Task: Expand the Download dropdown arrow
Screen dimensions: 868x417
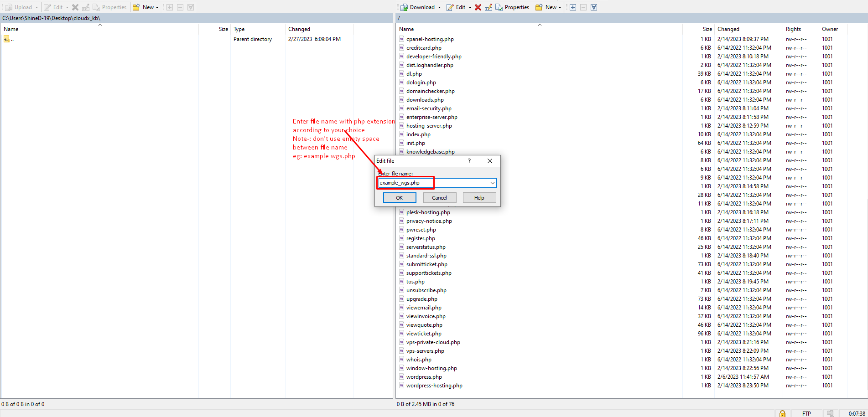Action: tap(439, 7)
